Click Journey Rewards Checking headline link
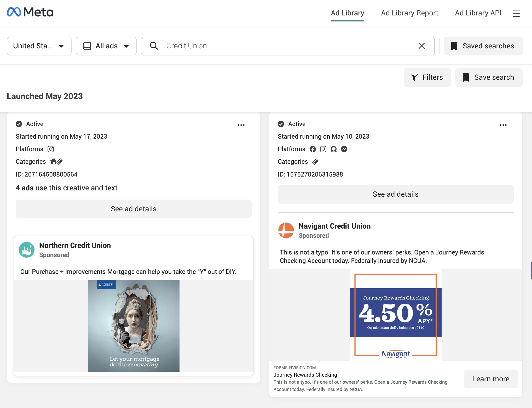532x408 pixels. point(305,375)
